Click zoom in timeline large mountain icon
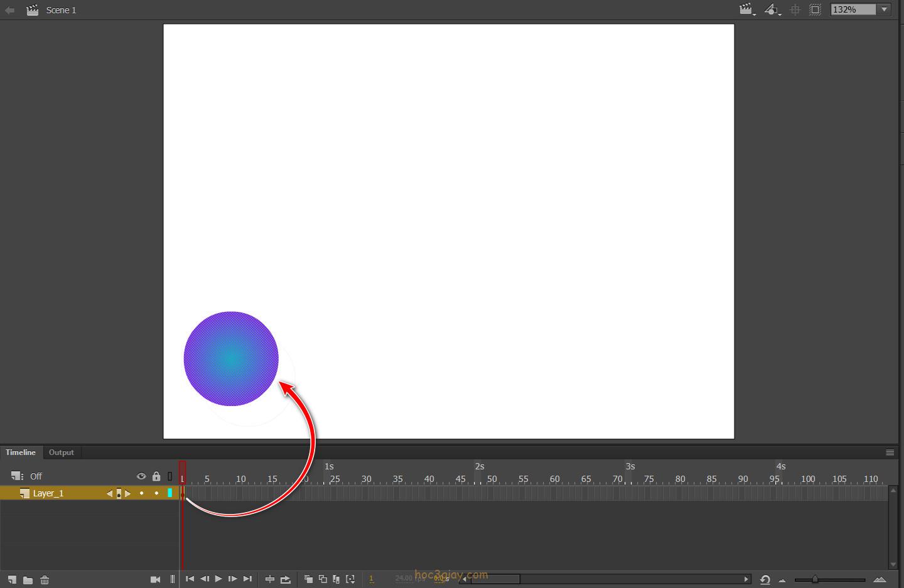Viewport: 904px width, 588px height. tap(880, 579)
